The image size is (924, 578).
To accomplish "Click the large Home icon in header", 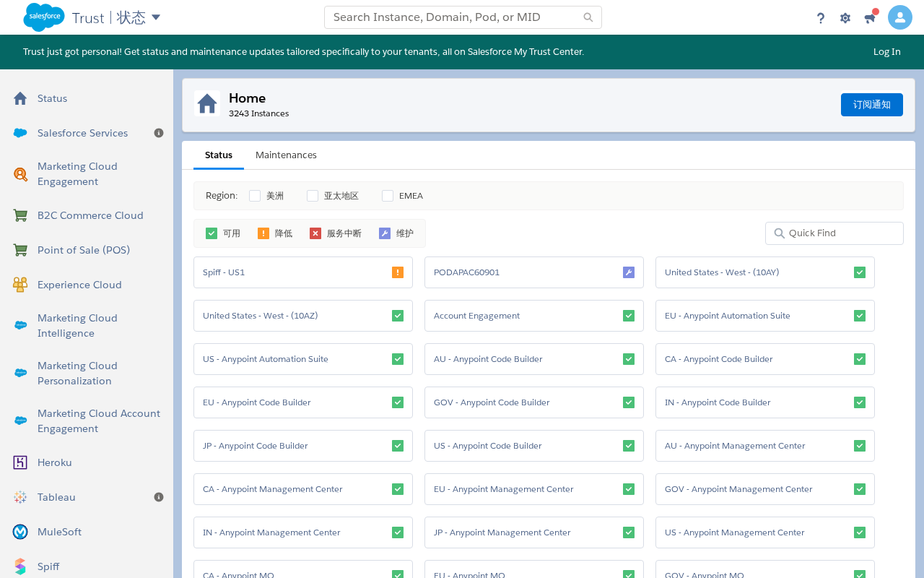I will tap(207, 104).
